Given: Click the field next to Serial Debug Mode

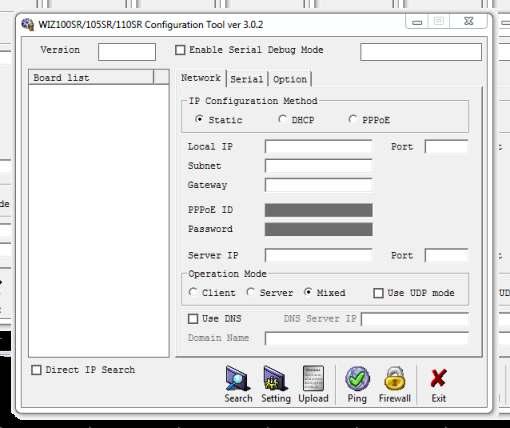Looking at the screenshot, I should pos(421,52).
